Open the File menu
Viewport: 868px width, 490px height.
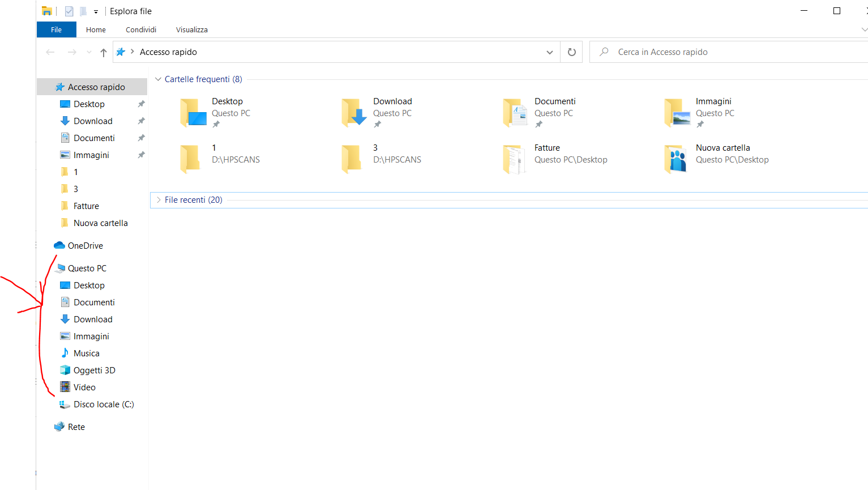(56, 29)
